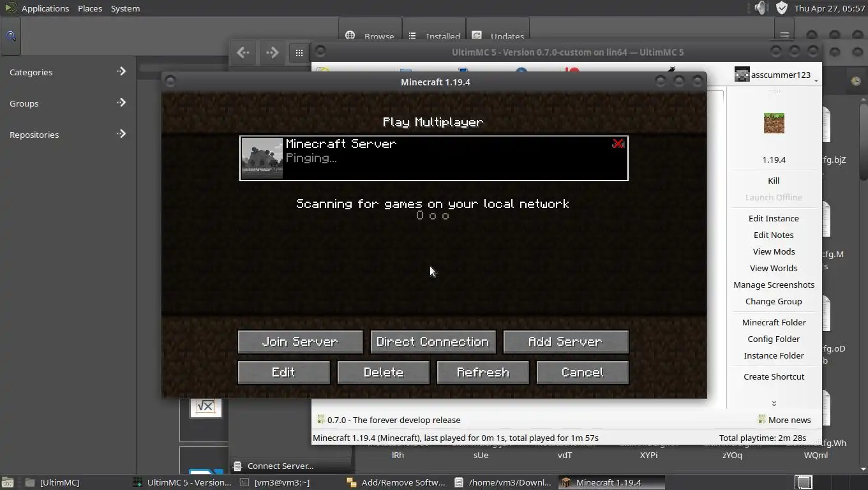
Task: Open Manage Screenshots in UltimMC
Action: coord(774,285)
